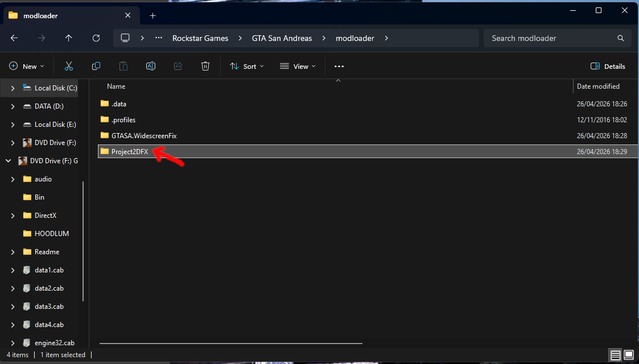Open a new File Explorer tab

153,15
